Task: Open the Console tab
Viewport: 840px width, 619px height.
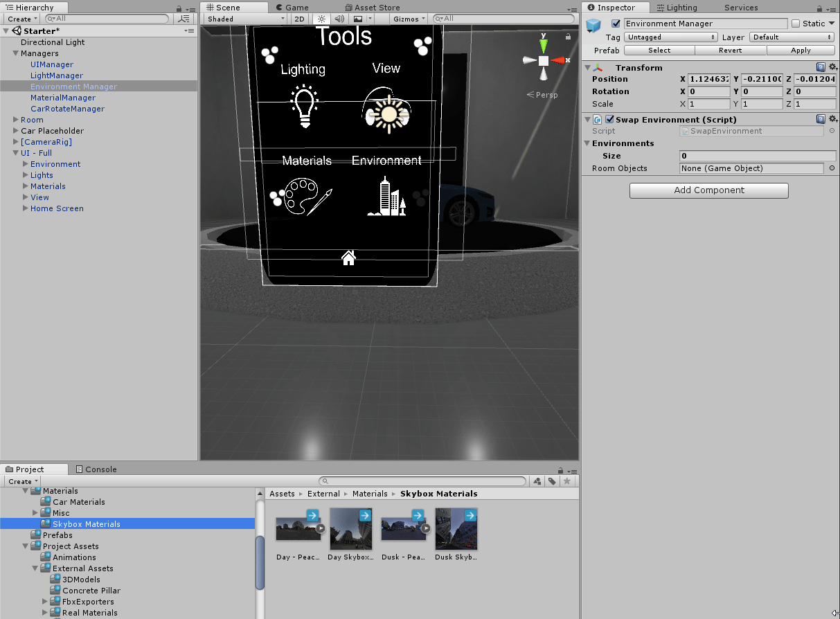Action: [x=96, y=469]
